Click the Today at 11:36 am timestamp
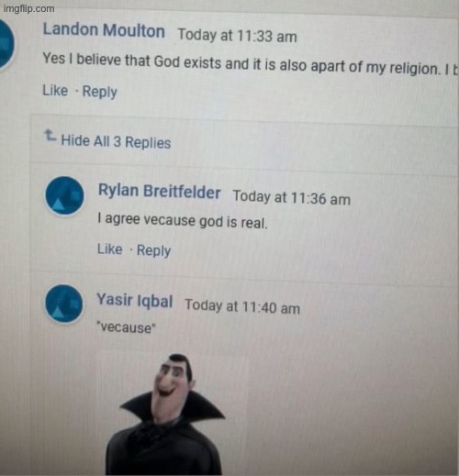This screenshot has width=459, height=476. point(292,198)
